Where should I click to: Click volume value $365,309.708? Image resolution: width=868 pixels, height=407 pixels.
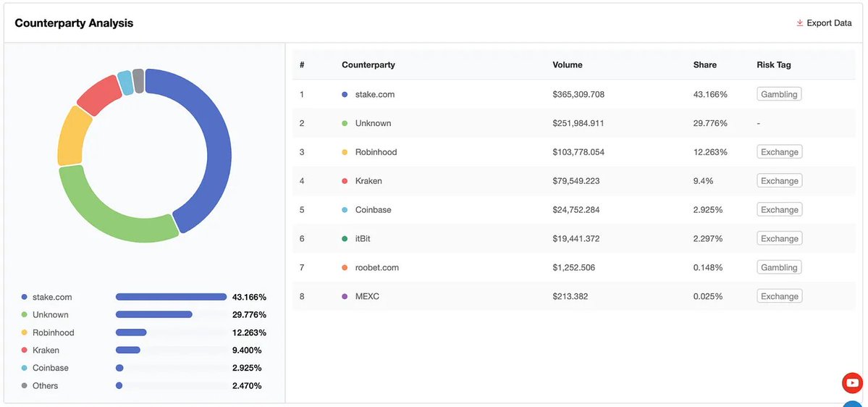tap(578, 95)
